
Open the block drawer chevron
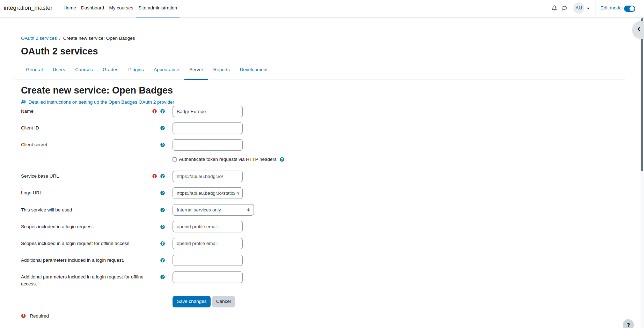639,29
